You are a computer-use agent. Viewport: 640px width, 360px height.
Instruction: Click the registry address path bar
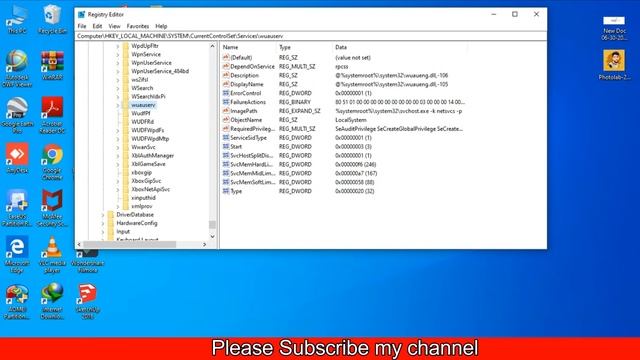(x=311, y=36)
